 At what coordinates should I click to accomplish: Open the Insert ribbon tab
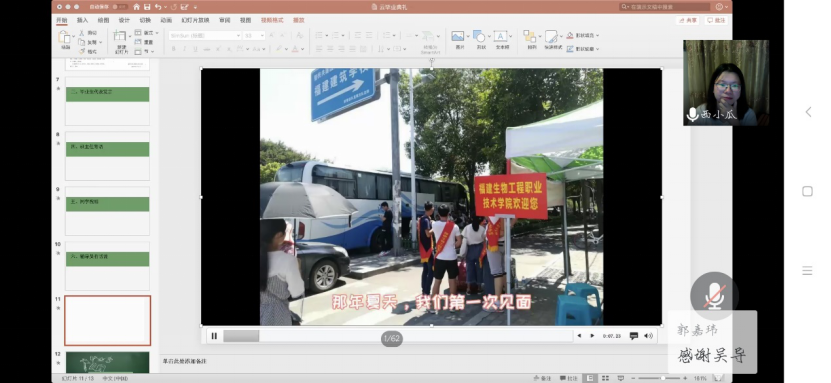82,20
